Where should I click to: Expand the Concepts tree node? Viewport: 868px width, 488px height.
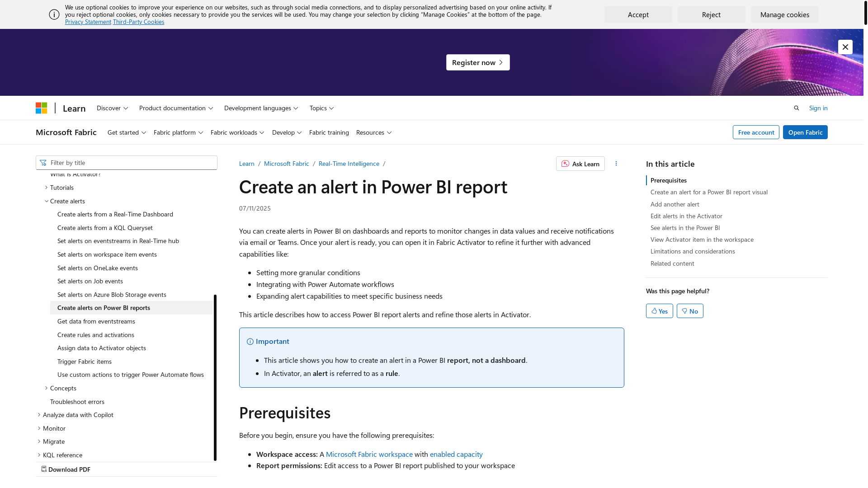click(x=46, y=388)
